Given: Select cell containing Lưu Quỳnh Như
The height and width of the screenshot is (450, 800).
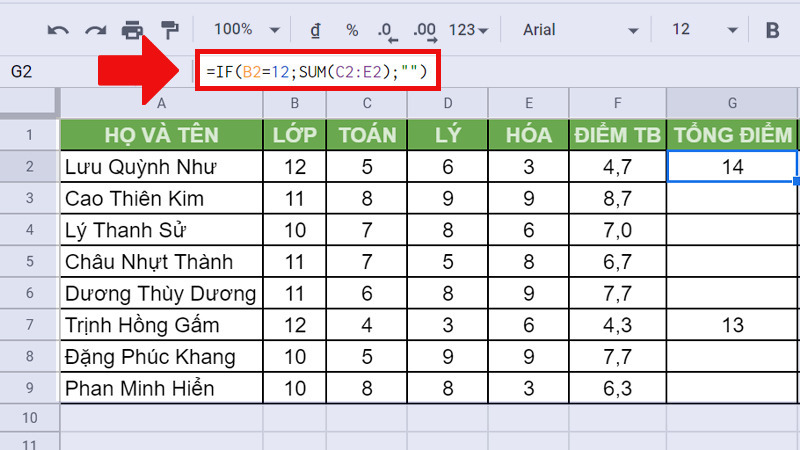Looking at the screenshot, I should 160,166.
